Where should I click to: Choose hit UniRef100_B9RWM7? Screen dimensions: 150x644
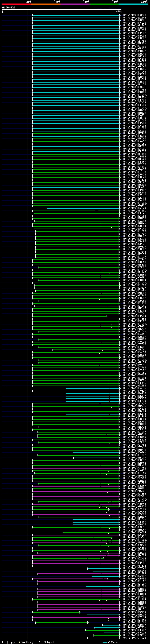pyautogui.click(x=135, y=625)
